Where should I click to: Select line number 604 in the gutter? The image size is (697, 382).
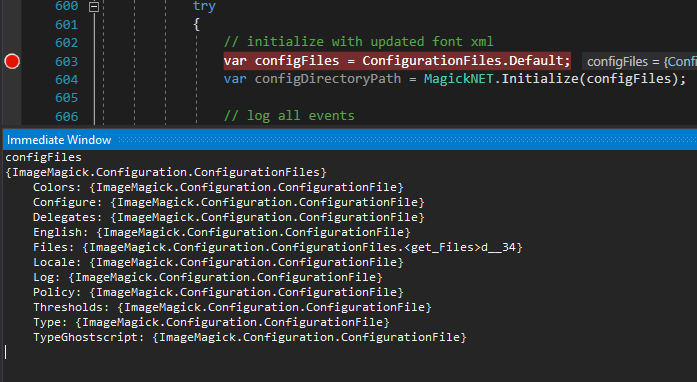pos(66,80)
